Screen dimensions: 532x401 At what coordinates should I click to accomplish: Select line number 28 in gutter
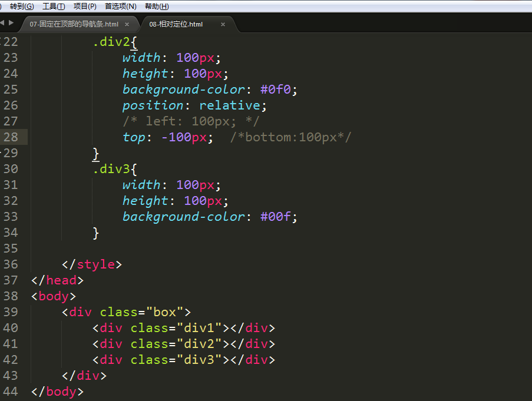[x=11, y=137]
